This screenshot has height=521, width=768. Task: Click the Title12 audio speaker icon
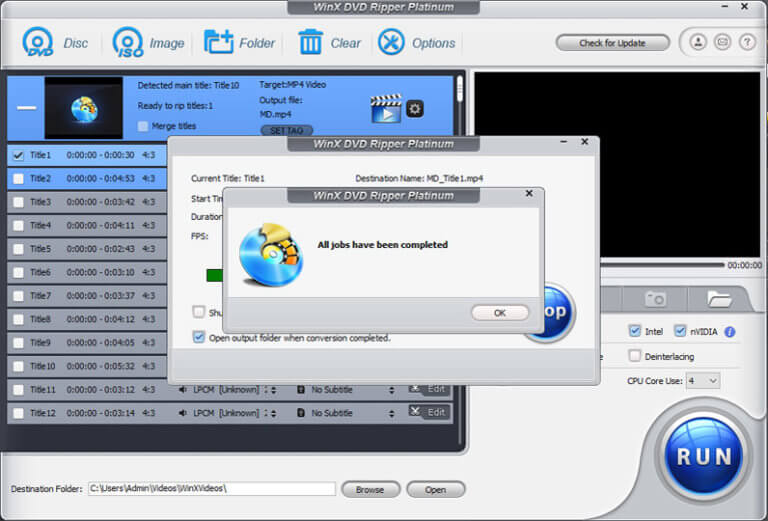(x=182, y=413)
